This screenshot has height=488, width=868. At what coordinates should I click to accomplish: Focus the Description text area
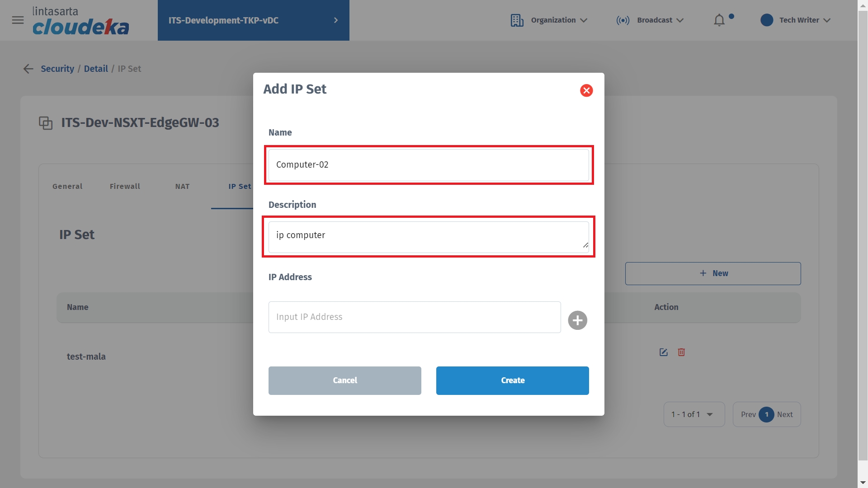(x=428, y=237)
